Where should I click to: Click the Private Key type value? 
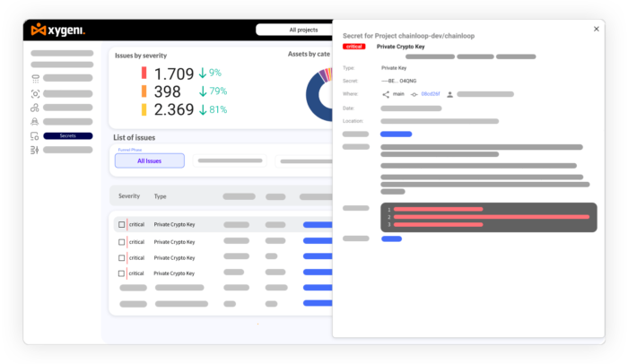[394, 68]
